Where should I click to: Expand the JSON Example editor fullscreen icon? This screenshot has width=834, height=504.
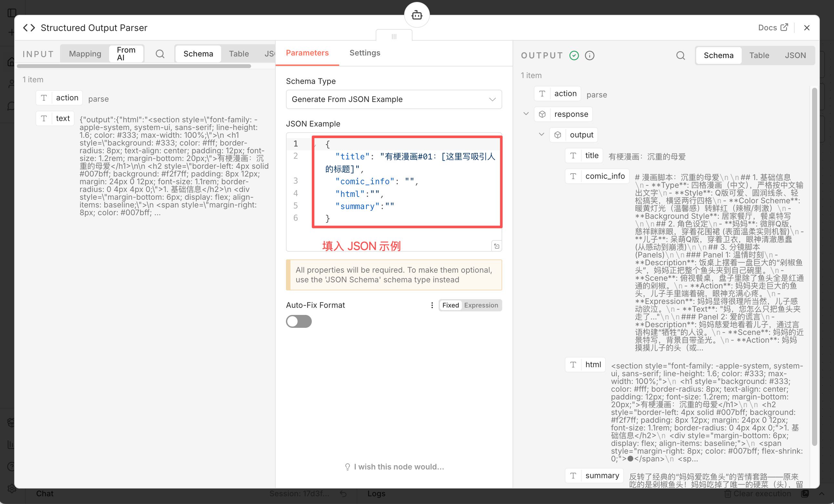pyautogui.click(x=496, y=246)
